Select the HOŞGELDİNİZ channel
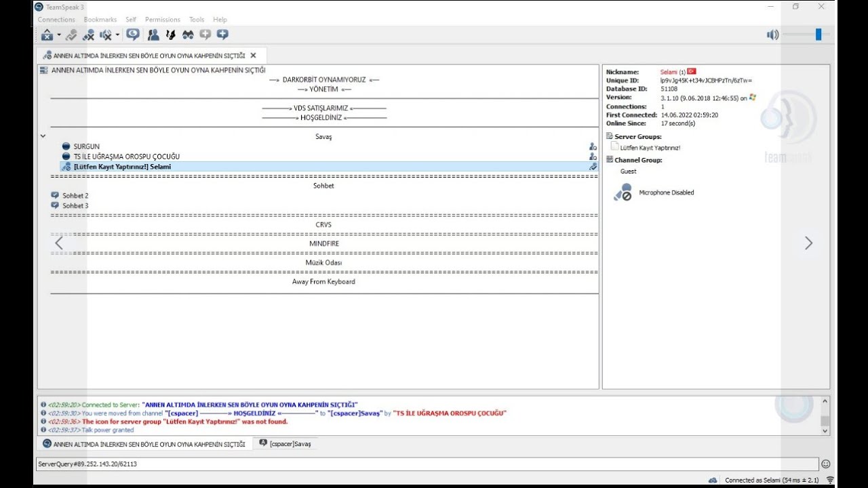 [x=324, y=117]
